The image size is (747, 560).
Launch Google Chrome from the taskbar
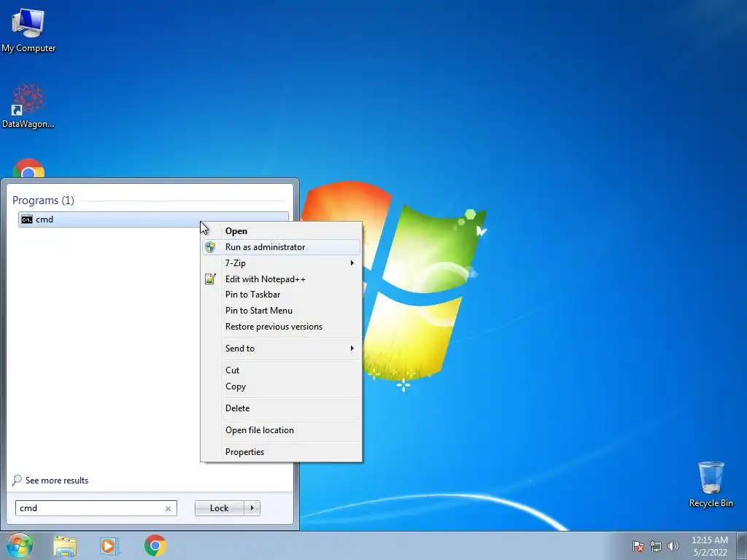[x=155, y=545]
